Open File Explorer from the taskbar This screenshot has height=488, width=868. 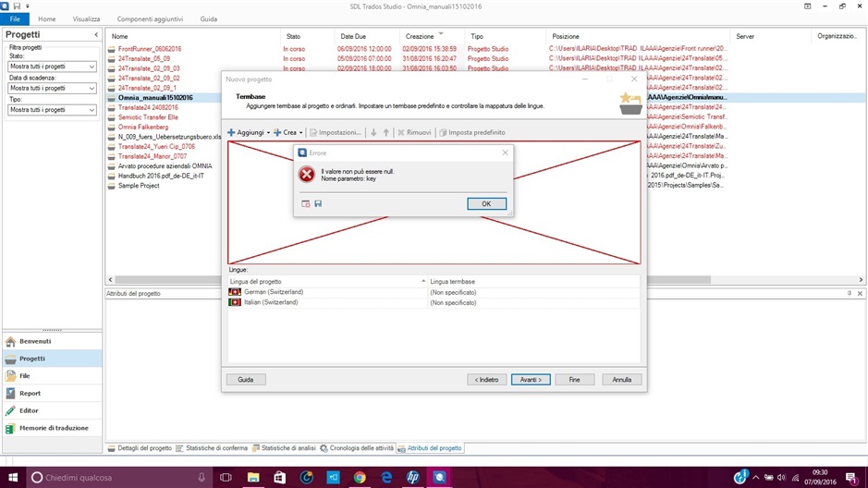click(x=253, y=477)
